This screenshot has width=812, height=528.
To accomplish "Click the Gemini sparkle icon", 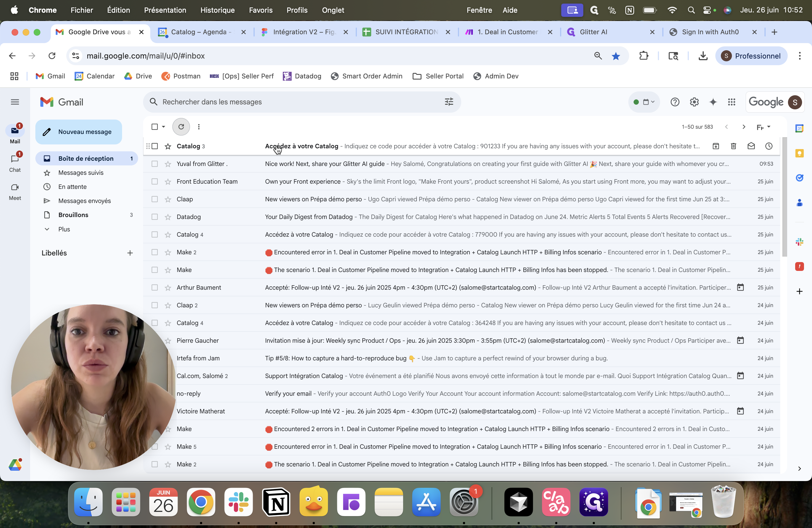I will 713,102.
